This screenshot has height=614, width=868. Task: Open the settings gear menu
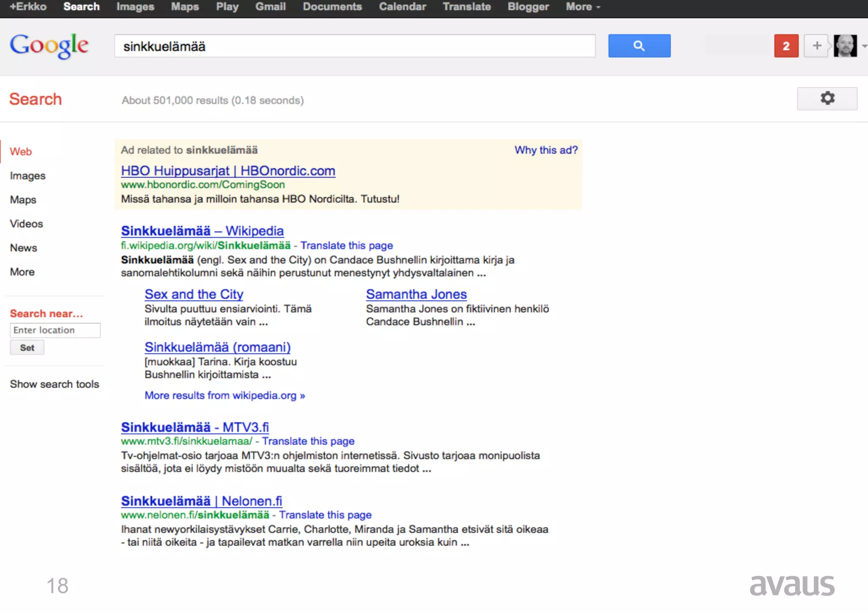[x=827, y=99]
